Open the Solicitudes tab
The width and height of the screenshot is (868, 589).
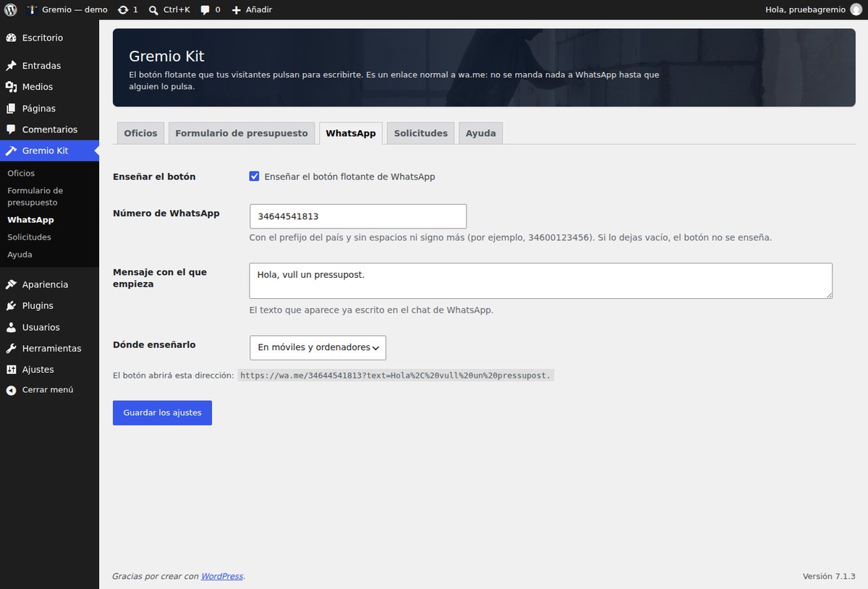pos(421,133)
